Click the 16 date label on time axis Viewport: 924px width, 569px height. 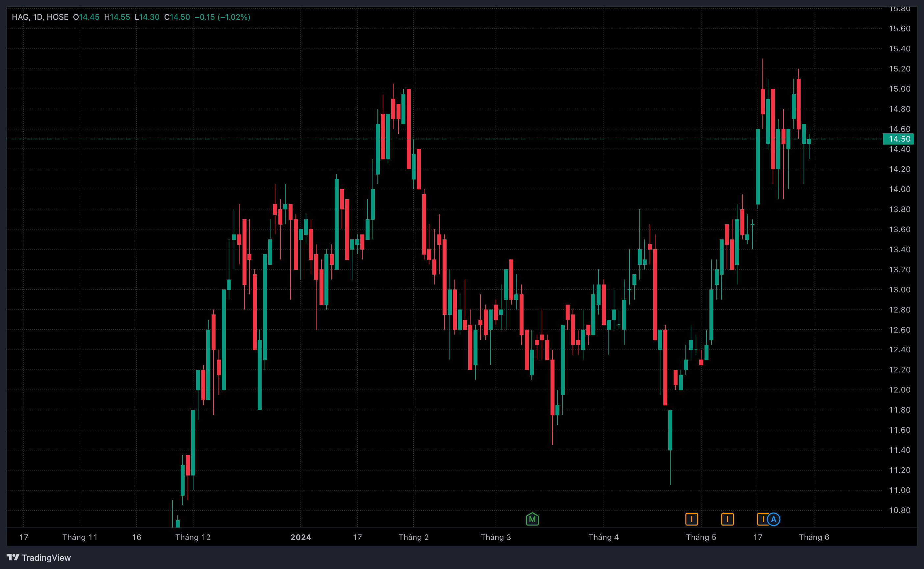tap(137, 537)
